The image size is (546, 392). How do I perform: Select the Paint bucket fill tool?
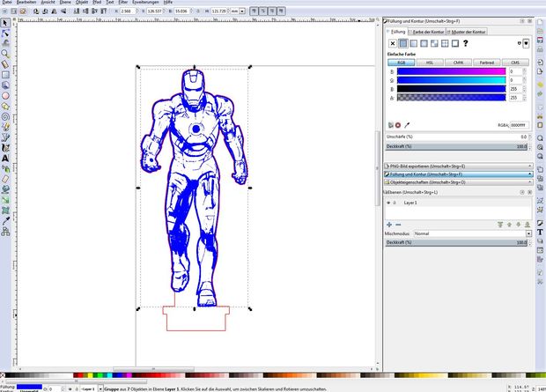[x=5, y=189]
